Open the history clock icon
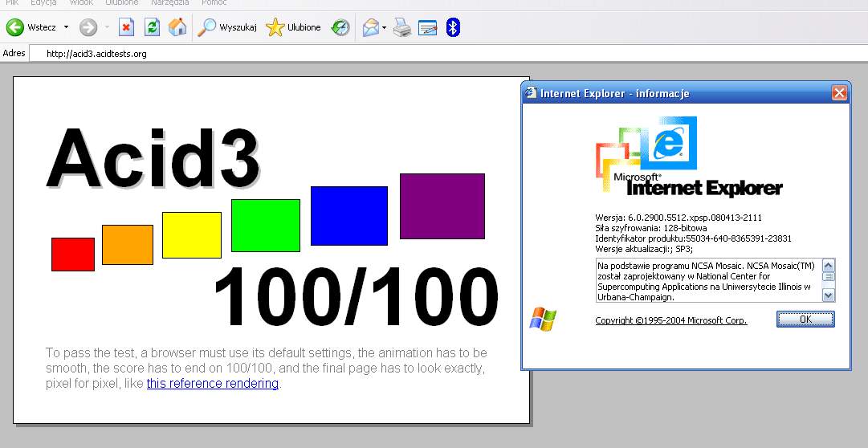Viewport: 868px width, 448px height. click(340, 27)
